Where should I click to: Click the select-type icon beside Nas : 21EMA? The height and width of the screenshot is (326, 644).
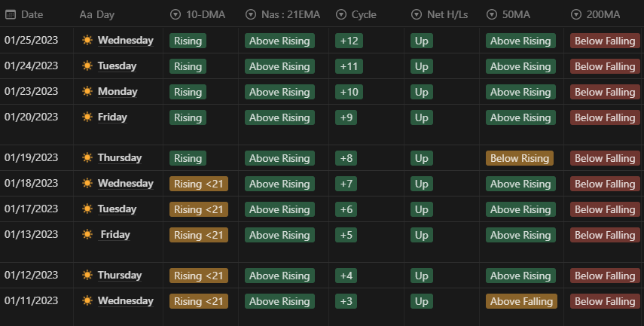point(251,15)
